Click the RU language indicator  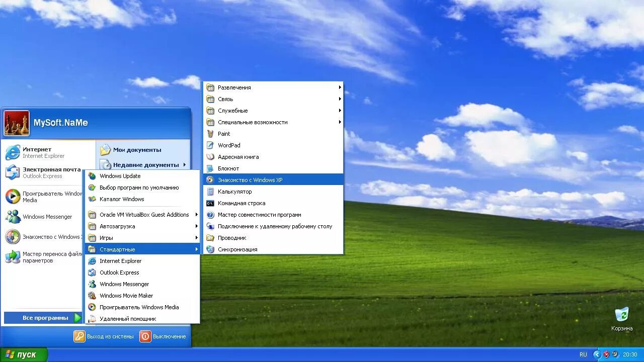583,354
